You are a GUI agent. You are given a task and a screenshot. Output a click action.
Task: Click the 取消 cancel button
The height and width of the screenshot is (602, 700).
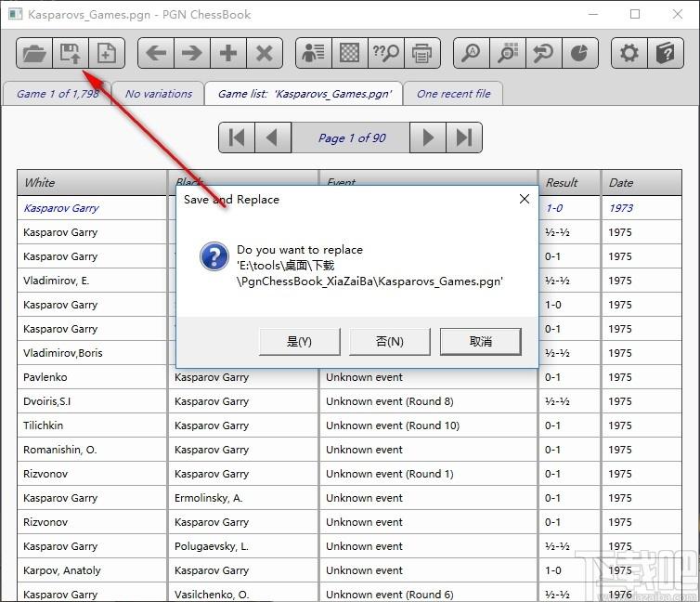click(480, 342)
